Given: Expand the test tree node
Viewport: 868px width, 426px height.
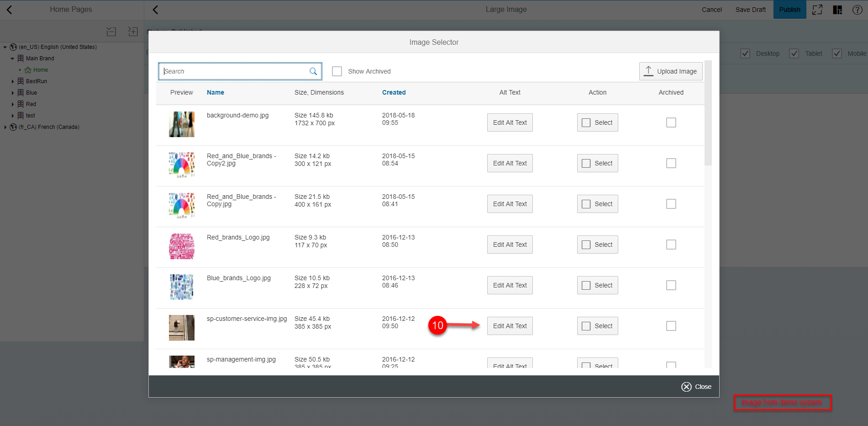Looking at the screenshot, I should [12, 116].
